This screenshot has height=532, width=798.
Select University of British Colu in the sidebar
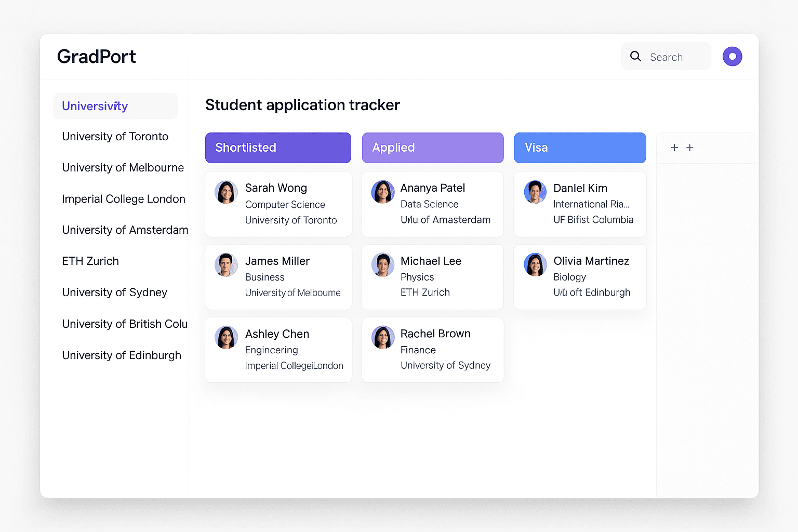(125, 324)
